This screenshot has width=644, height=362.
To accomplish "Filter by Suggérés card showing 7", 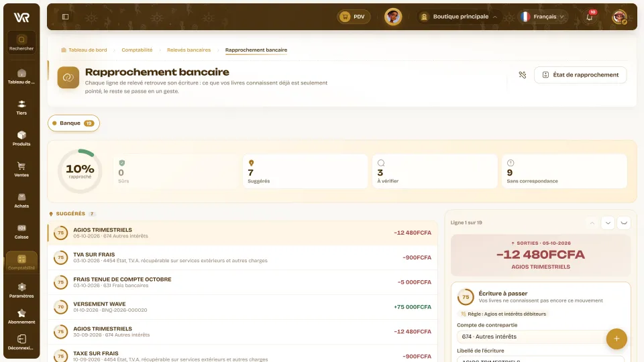I will click(305, 171).
